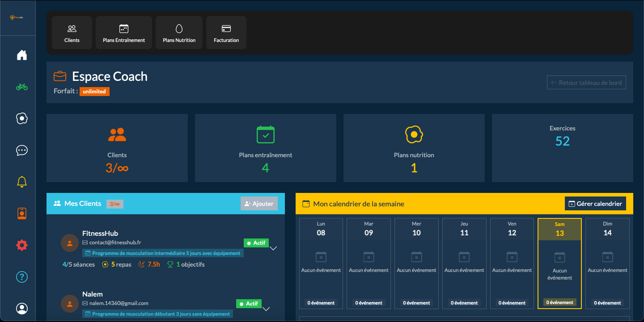Screen dimensions: 644x322
Task: Open the fried egg nutrition sidebar icon
Action: 21,118
